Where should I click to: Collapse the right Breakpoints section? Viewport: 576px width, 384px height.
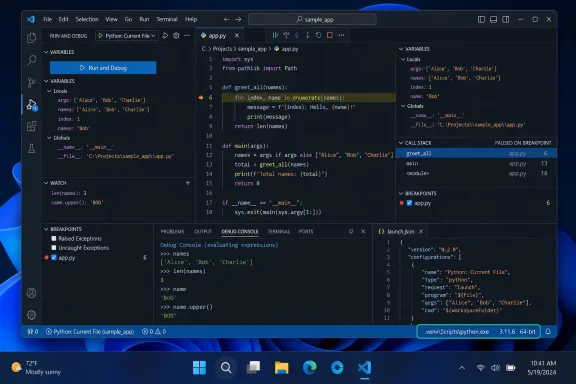(x=401, y=193)
